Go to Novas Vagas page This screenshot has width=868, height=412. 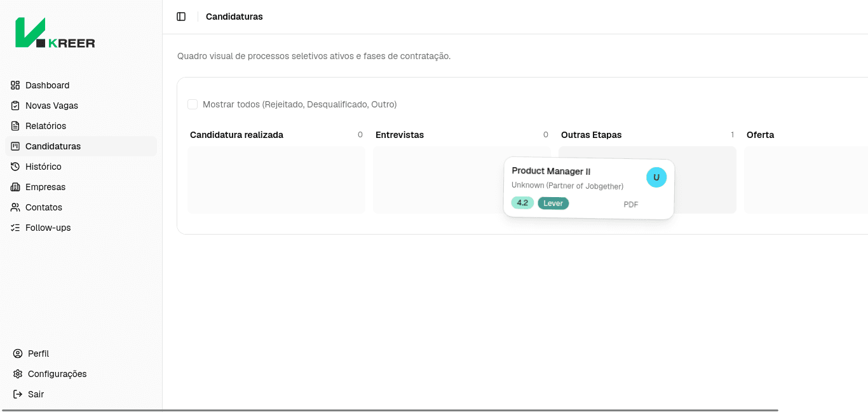(81, 106)
